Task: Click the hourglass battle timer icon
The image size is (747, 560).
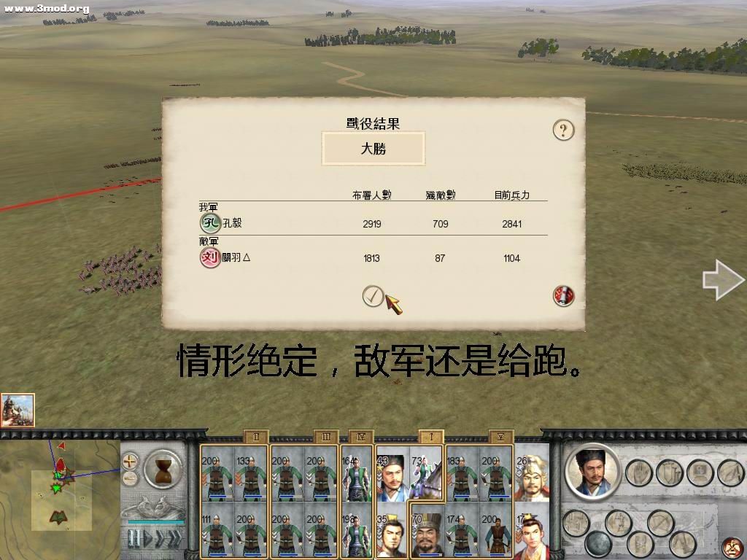Action: (x=163, y=469)
